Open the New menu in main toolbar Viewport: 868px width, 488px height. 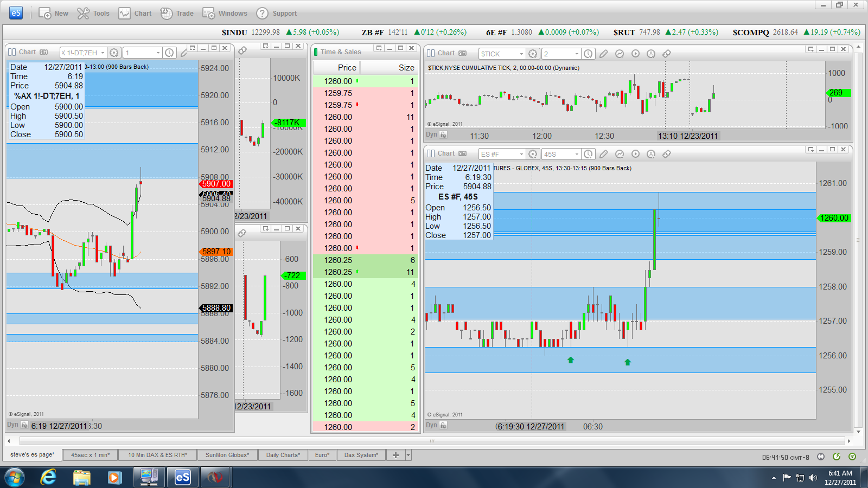[x=53, y=14]
